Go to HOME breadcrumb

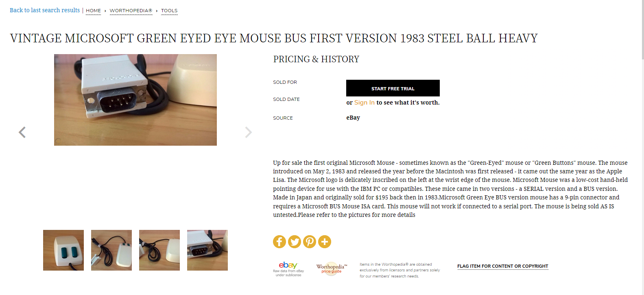pyautogui.click(x=93, y=11)
